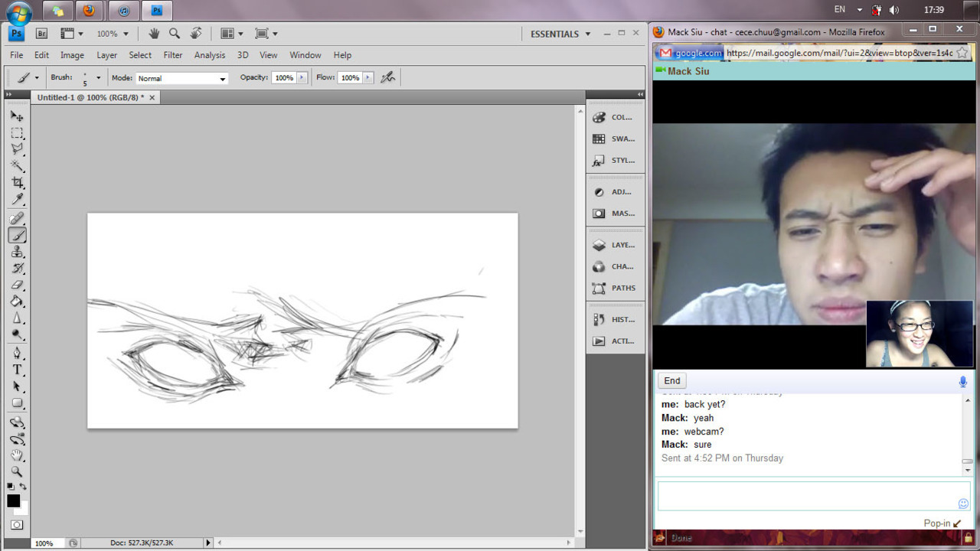Click the background color swatch

click(23, 509)
